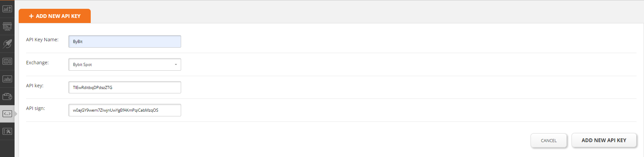Image resolution: width=644 pixels, height=157 pixels.
Task: Focus the API Key Name field containing ByBit
Action: [125, 41]
